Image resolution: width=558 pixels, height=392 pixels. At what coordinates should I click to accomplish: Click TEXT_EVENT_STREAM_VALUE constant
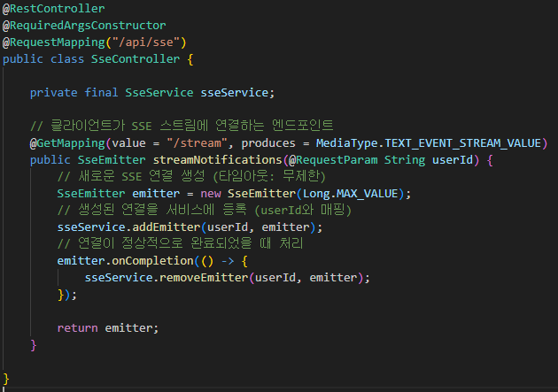462,143
